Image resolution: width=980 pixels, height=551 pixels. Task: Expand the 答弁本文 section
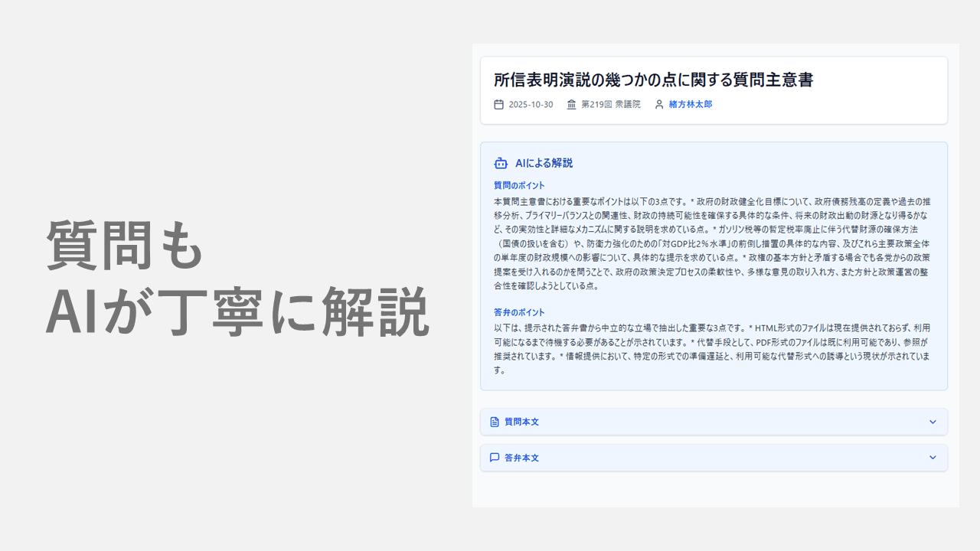(712, 458)
